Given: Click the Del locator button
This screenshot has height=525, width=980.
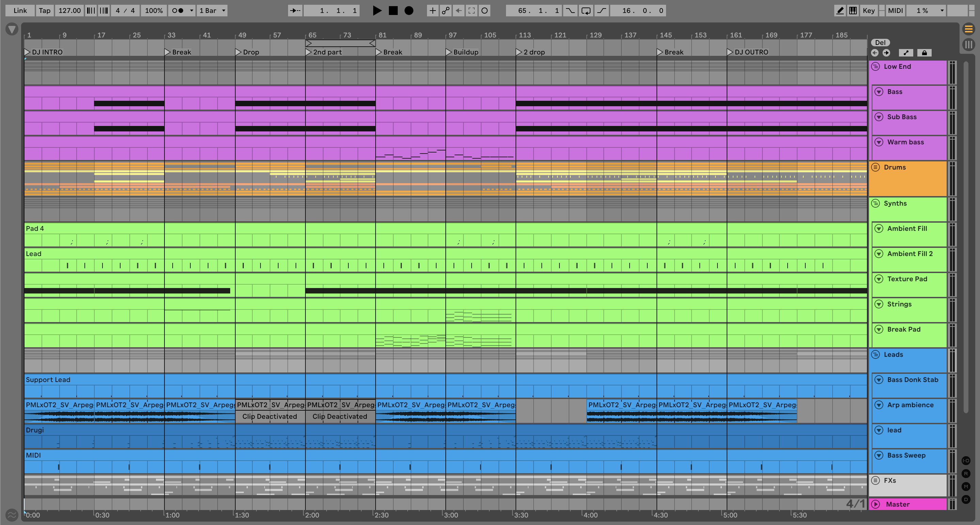Looking at the screenshot, I should 880,43.
